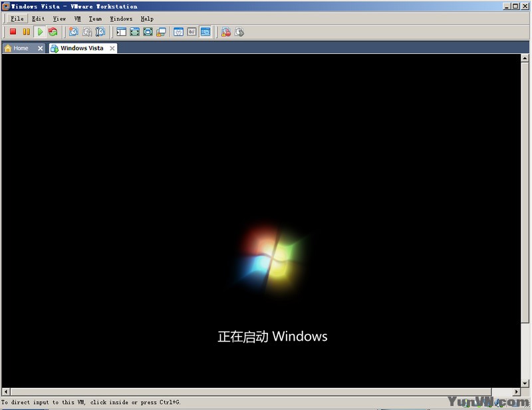532x410 pixels.
Task: Click inside the VM boot screen
Action: pos(261,221)
